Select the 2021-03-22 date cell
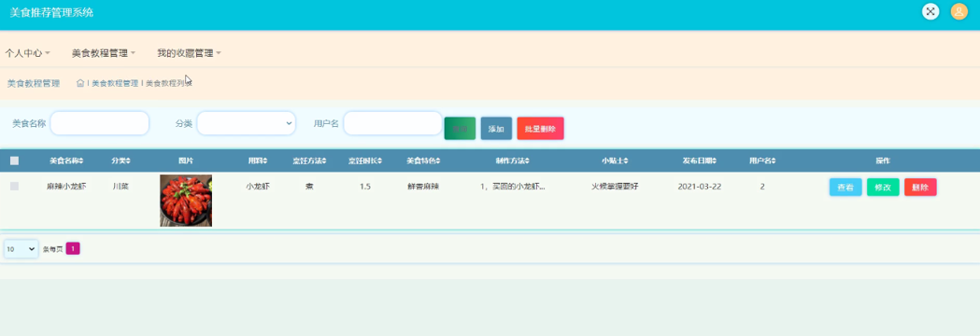Viewport: 980px width, 336px height. click(x=700, y=186)
